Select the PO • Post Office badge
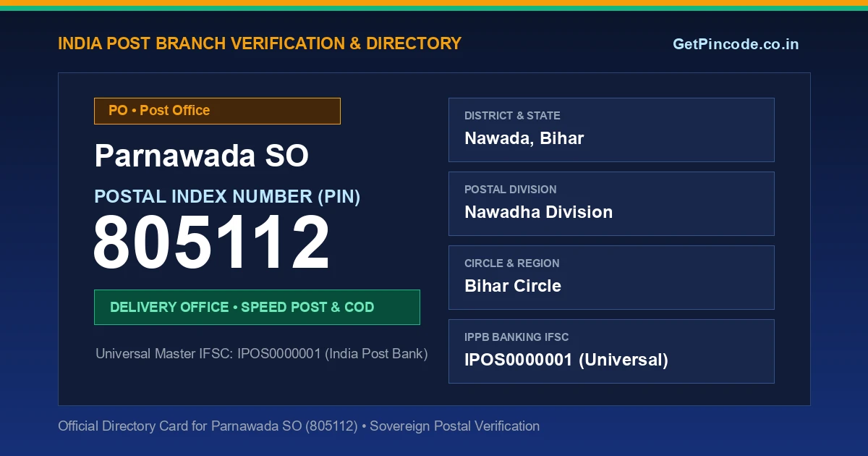The height and width of the screenshot is (456, 868). pyautogui.click(x=217, y=111)
